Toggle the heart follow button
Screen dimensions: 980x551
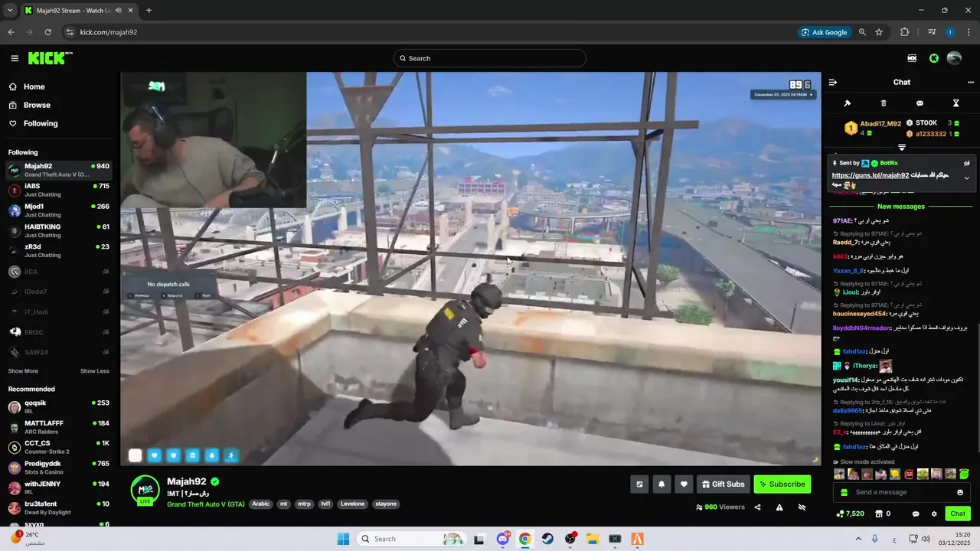pos(684,484)
